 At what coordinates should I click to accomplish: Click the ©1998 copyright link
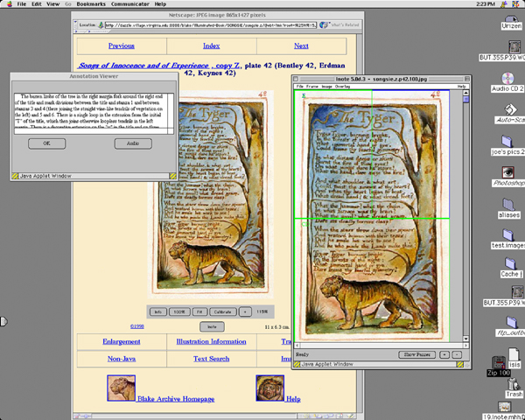click(x=137, y=326)
